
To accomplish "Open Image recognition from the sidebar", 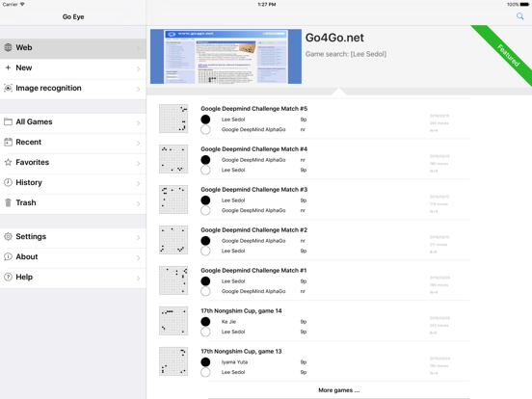I will (x=73, y=90).
